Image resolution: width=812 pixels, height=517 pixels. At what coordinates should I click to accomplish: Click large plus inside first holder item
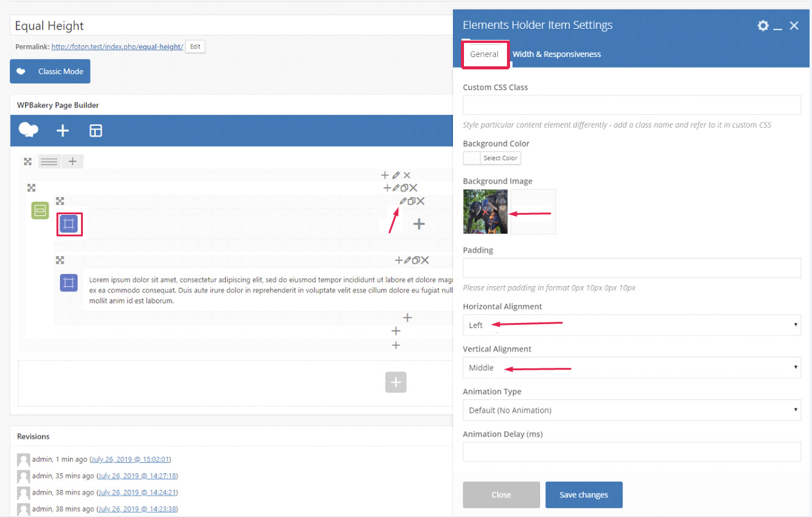click(419, 224)
